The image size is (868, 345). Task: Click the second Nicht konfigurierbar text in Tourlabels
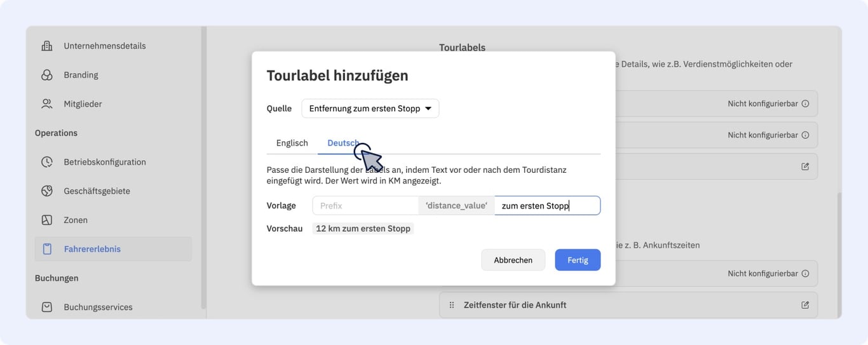pyautogui.click(x=763, y=135)
